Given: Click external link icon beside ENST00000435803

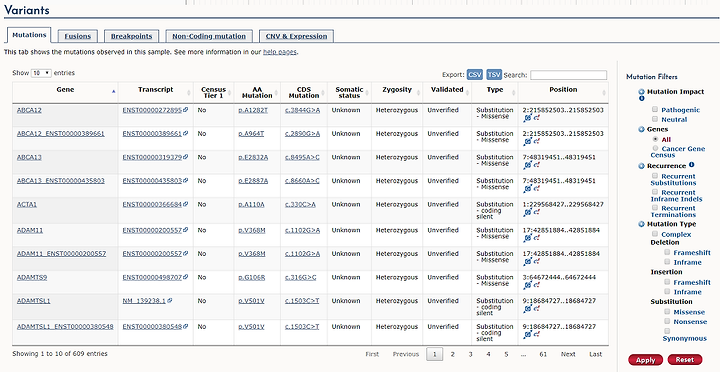Looking at the screenshot, I should [x=186, y=180].
